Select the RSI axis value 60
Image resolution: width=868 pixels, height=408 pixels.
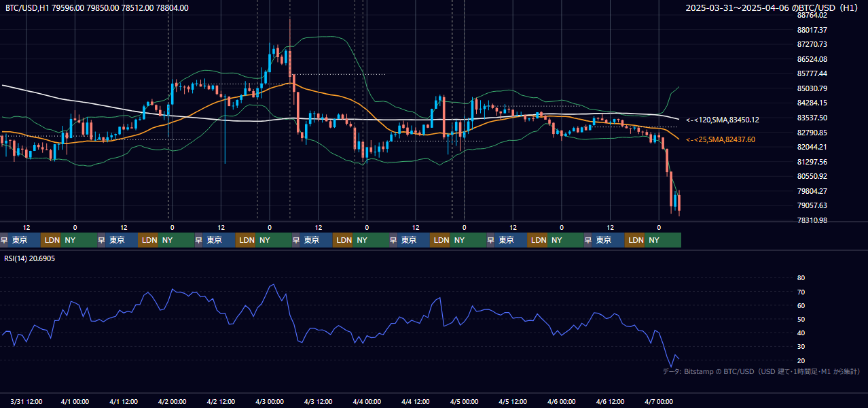(x=801, y=305)
